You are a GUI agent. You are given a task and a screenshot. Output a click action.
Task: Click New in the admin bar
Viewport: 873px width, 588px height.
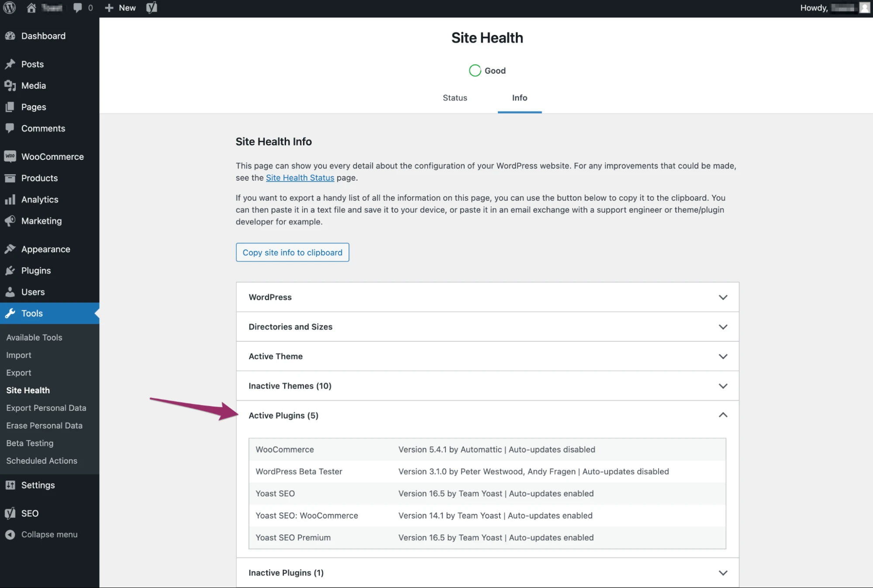pos(121,8)
